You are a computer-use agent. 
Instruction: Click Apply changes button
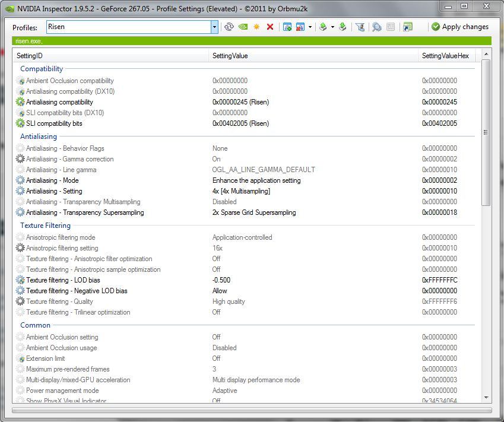(460, 27)
